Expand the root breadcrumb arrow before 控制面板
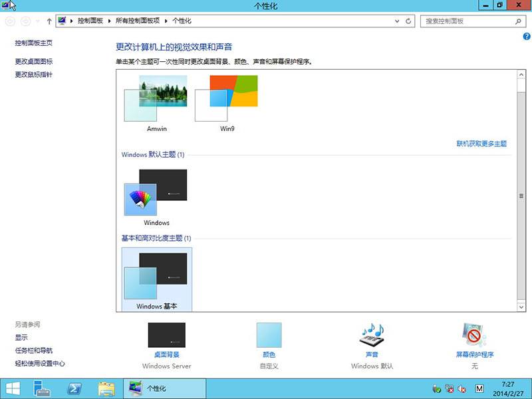This screenshot has height=399, width=532. pyautogui.click(x=72, y=21)
